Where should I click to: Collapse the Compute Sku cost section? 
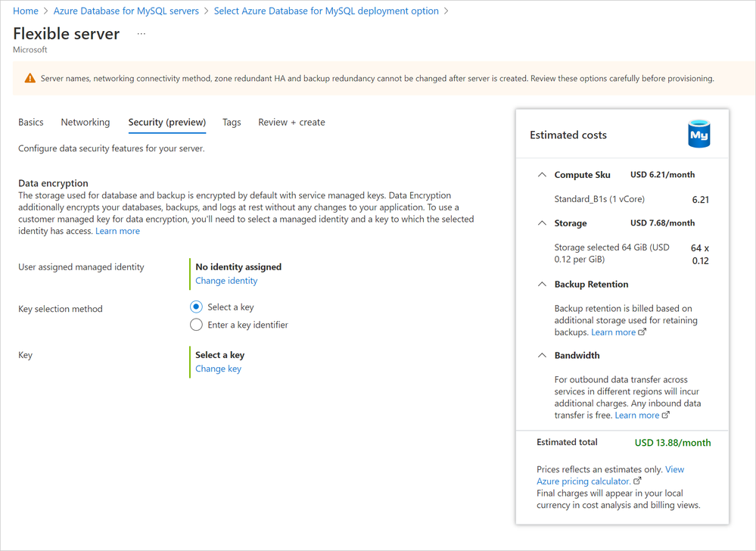coord(541,175)
